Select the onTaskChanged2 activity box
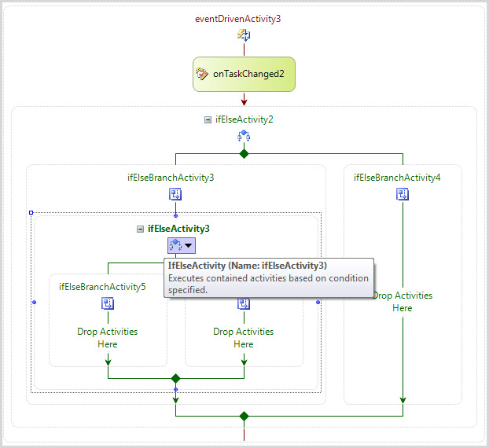Screen dimensions: 489x448 [244, 74]
